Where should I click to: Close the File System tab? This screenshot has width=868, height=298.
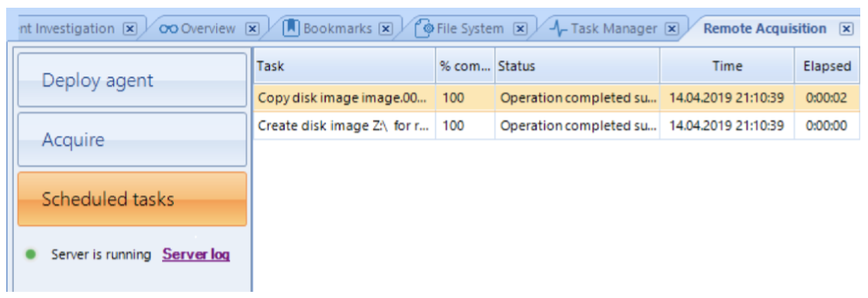tap(520, 29)
